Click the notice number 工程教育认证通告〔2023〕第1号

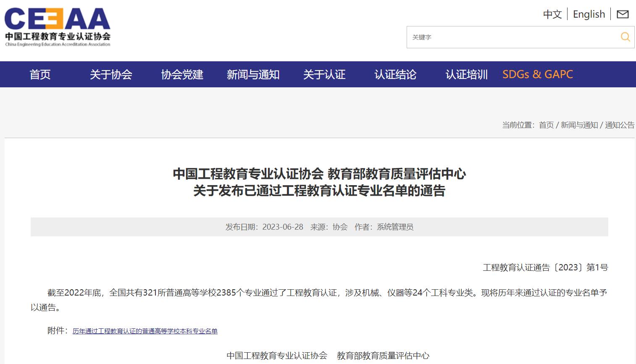point(545,267)
